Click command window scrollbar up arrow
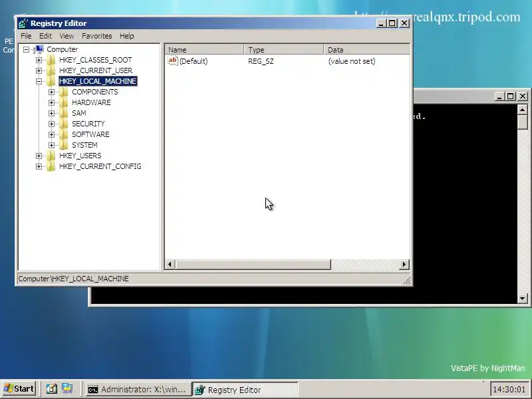 (522, 110)
